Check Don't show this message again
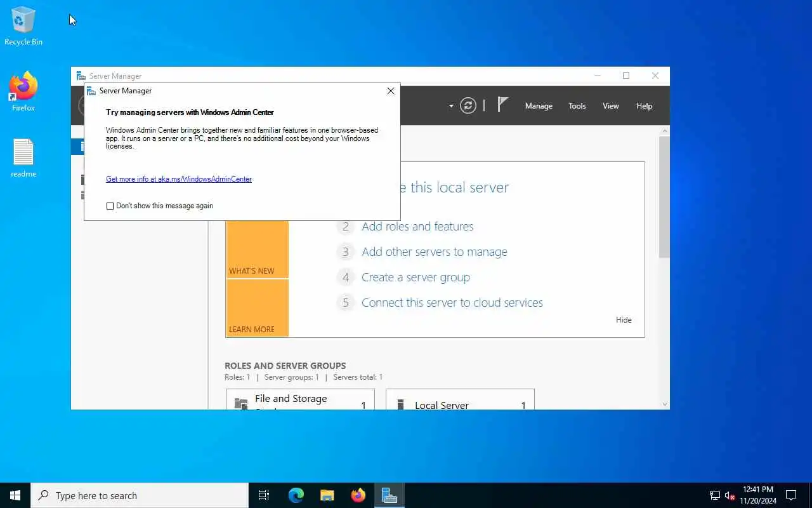This screenshot has width=812, height=508. pyautogui.click(x=110, y=206)
